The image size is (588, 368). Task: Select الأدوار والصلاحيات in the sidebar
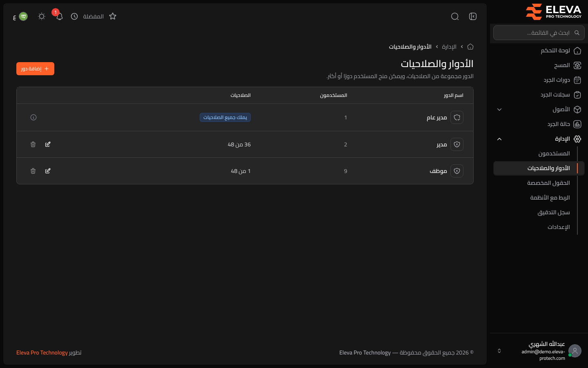coord(539,168)
